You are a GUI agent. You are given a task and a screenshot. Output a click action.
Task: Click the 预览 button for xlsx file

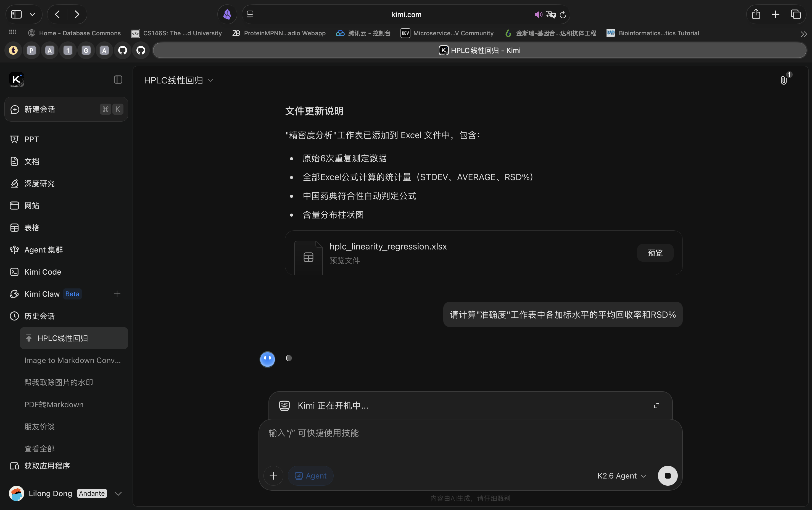[x=655, y=253]
